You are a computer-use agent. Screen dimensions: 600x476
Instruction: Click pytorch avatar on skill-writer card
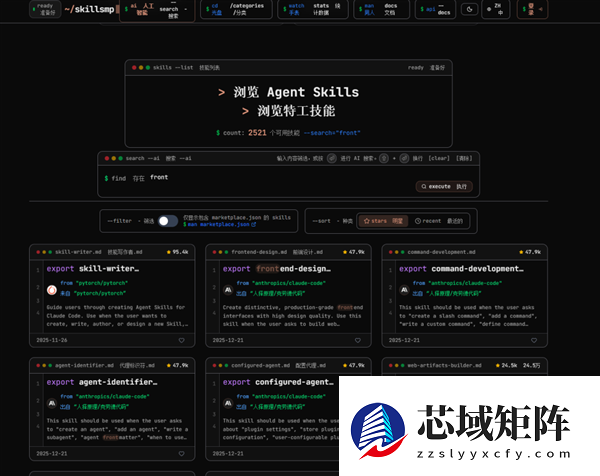pyautogui.click(x=52, y=290)
